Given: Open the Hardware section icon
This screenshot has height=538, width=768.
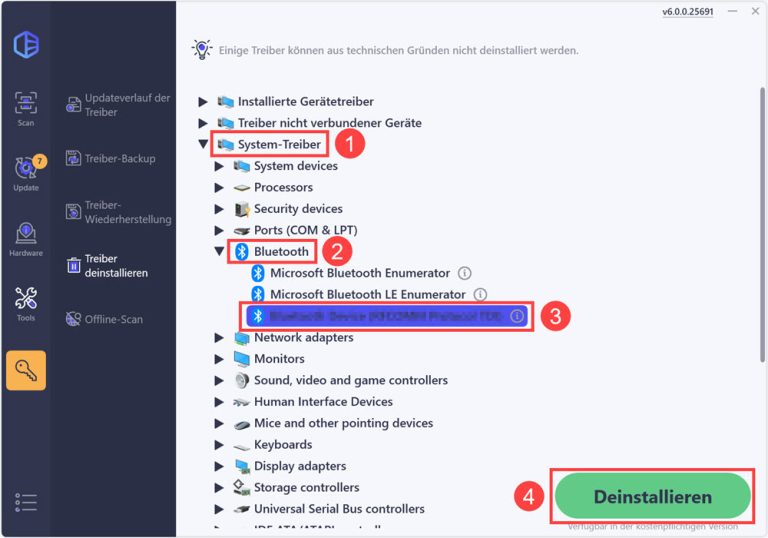Looking at the screenshot, I should [x=25, y=238].
